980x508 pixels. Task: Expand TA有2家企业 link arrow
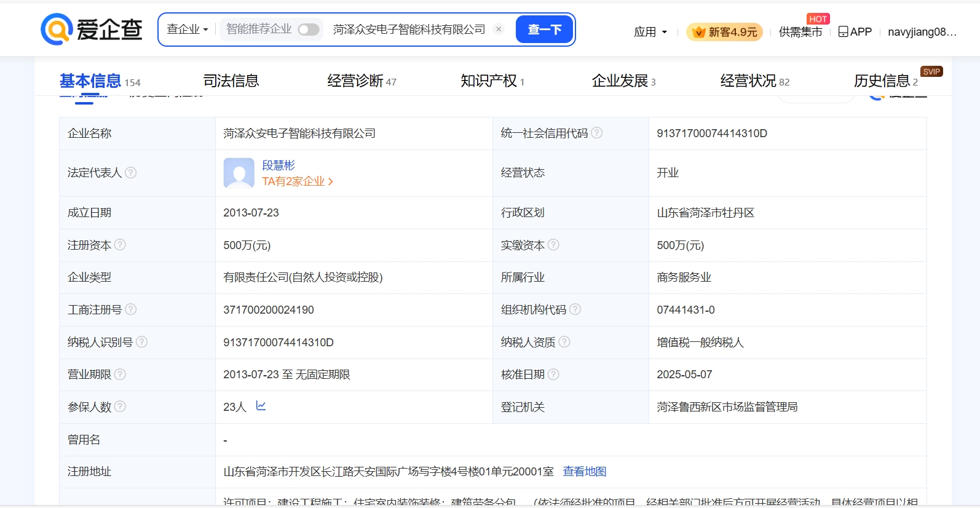(331, 181)
